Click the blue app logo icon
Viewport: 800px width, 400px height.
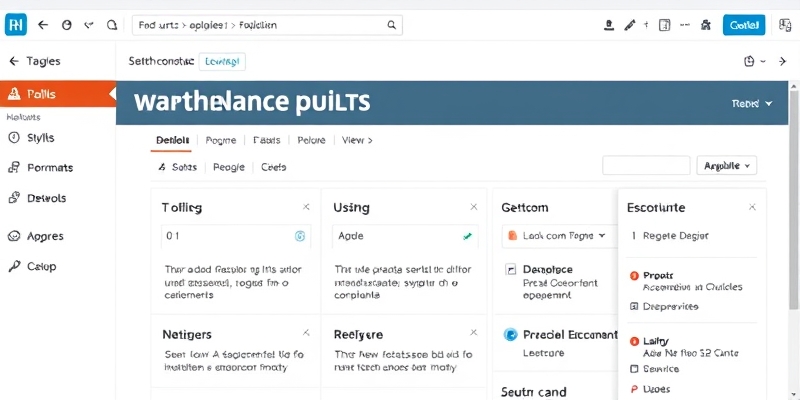click(15, 24)
